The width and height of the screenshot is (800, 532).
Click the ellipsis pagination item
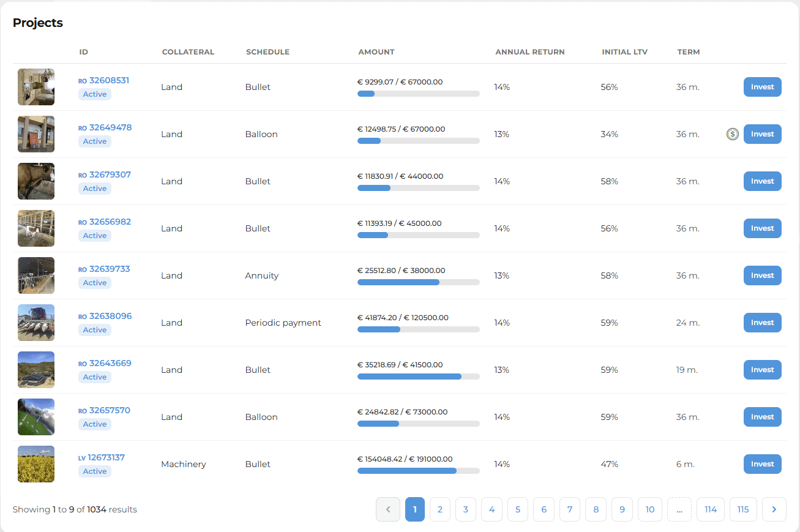(679, 509)
